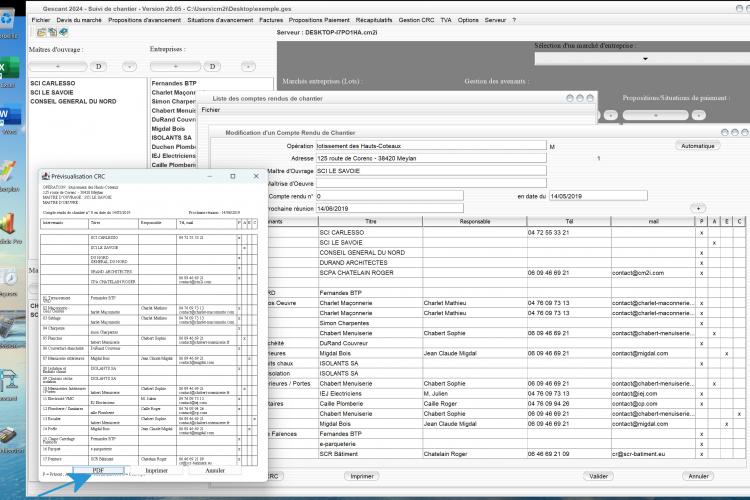
Task: Open the Factures menu
Action: click(271, 20)
